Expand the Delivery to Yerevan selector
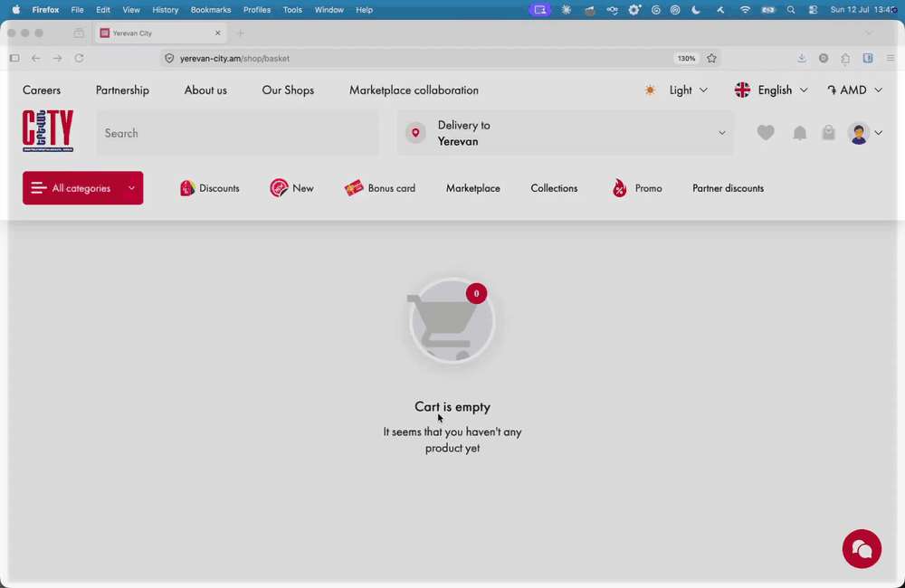 click(x=565, y=133)
